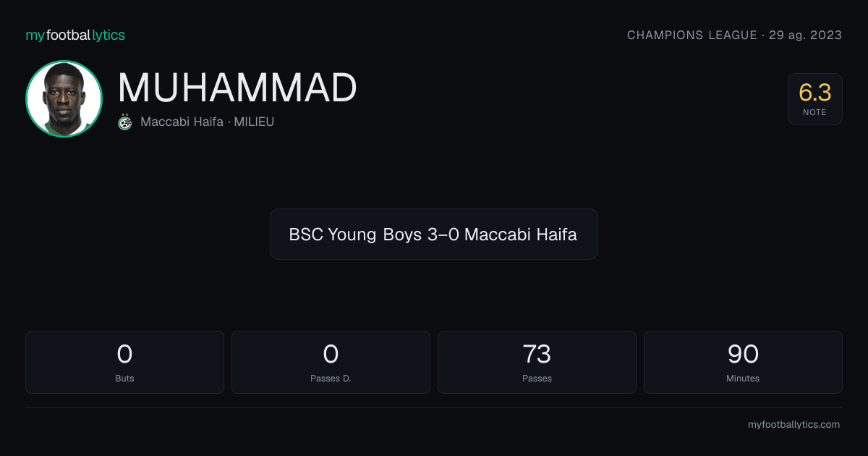Open the player portrait photo
This screenshot has height=456, width=868.
coord(64,99)
